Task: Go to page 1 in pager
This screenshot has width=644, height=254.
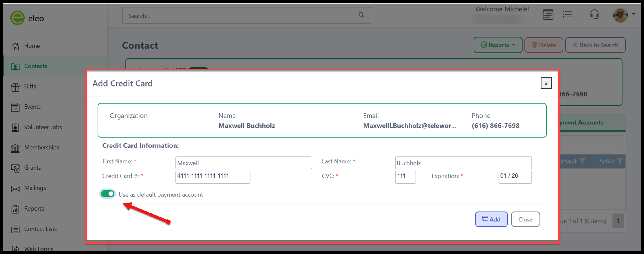Action: pos(618,221)
